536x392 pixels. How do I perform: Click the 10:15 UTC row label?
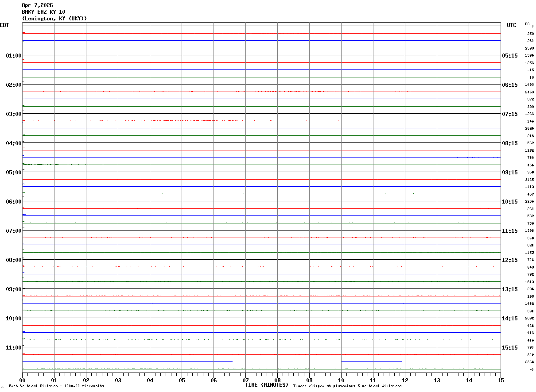point(510,202)
